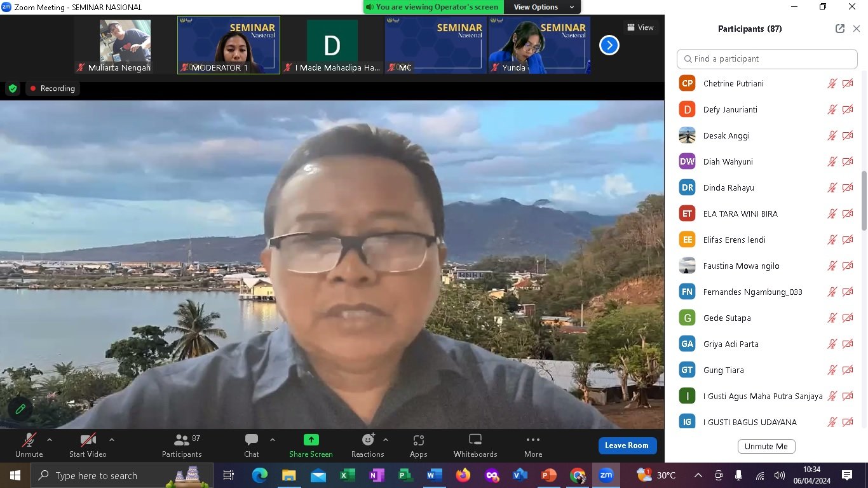868x488 pixels.
Task: Open the Chat panel
Action: 252,445
